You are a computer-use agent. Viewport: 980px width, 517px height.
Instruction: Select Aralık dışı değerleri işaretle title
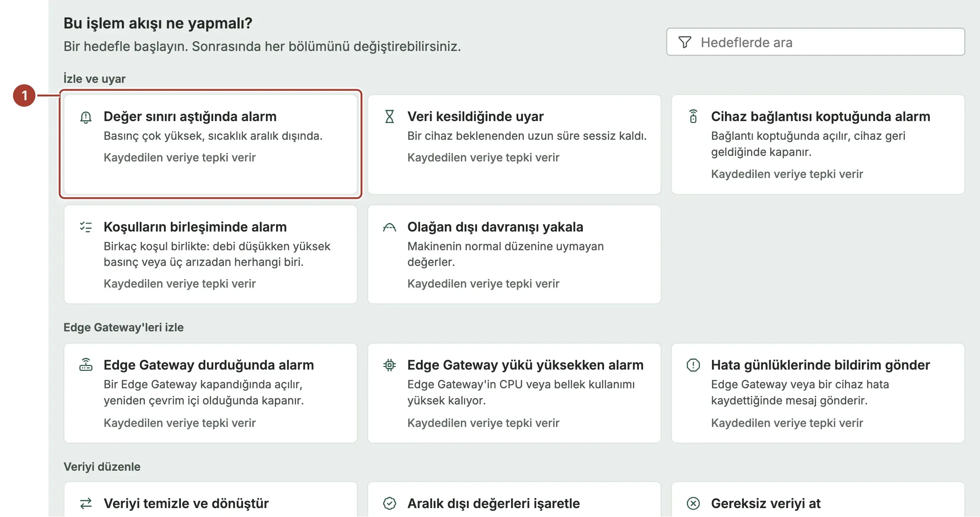[x=494, y=503]
